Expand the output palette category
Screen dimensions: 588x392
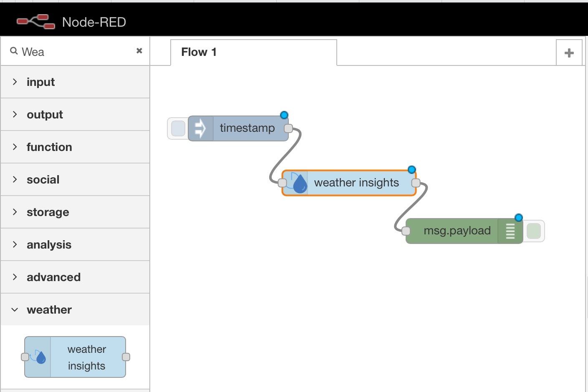75,115
